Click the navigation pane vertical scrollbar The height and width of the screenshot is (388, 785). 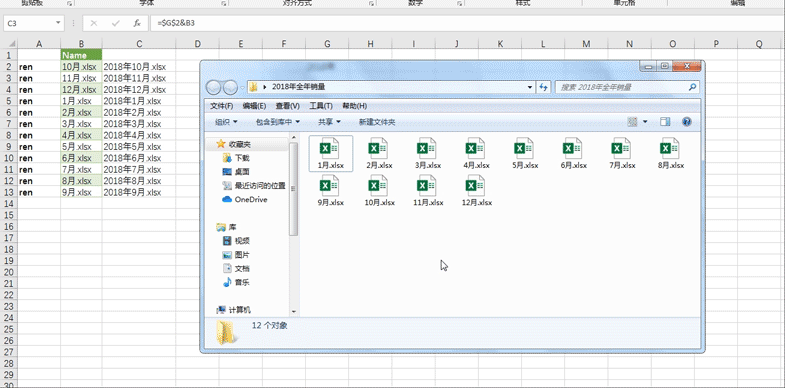coord(293,189)
